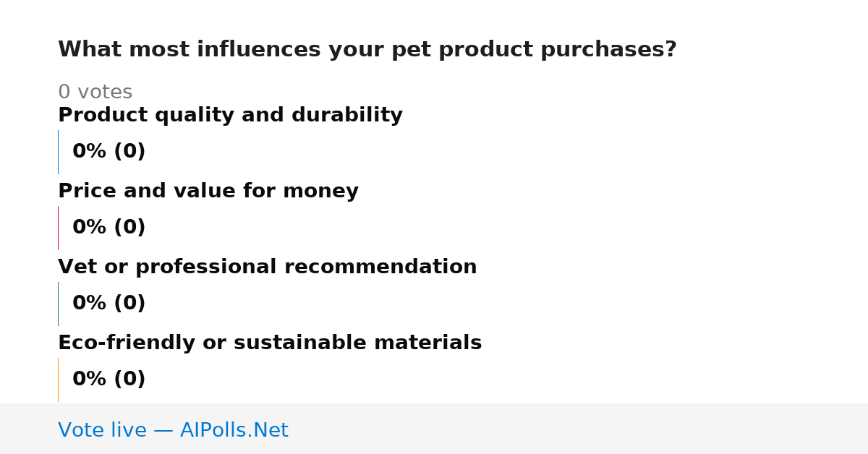Click the 0% (0) result under Price and value
This screenshot has width=868, height=454.
click(x=109, y=228)
